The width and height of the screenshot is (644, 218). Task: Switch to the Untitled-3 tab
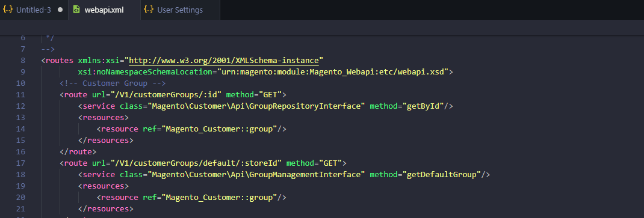(x=34, y=10)
